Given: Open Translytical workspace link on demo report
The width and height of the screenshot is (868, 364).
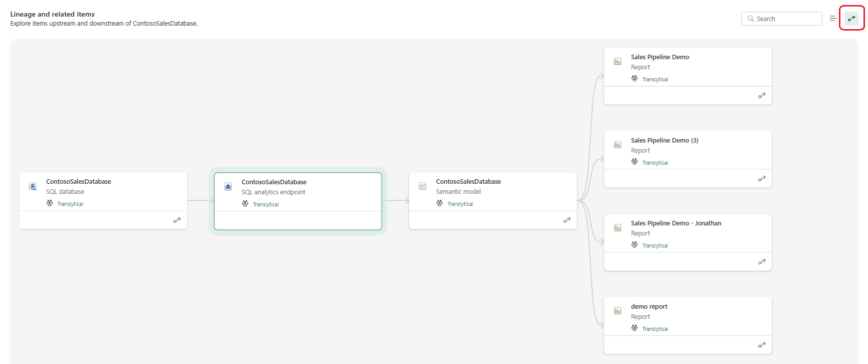Looking at the screenshot, I should [655, 329].
